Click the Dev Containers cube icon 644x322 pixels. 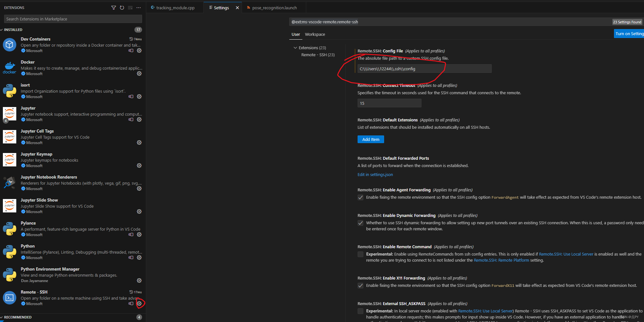coord(10,45)
